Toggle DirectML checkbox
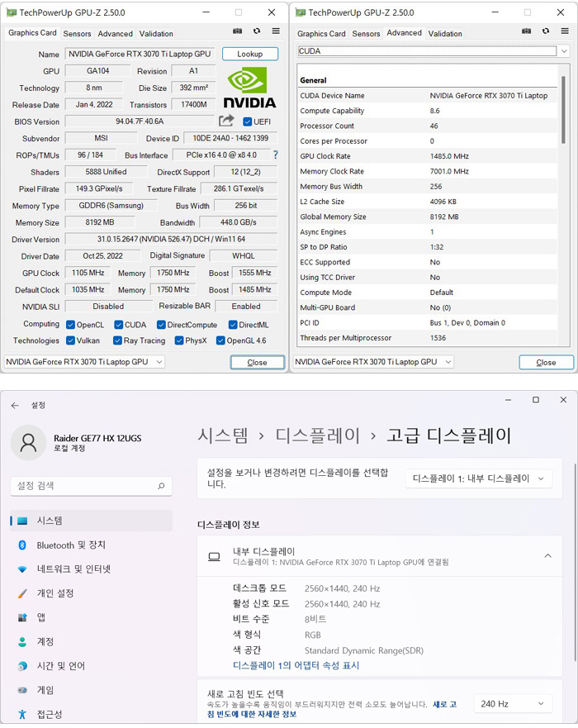The image size is (578, 728). click(233, 325)
